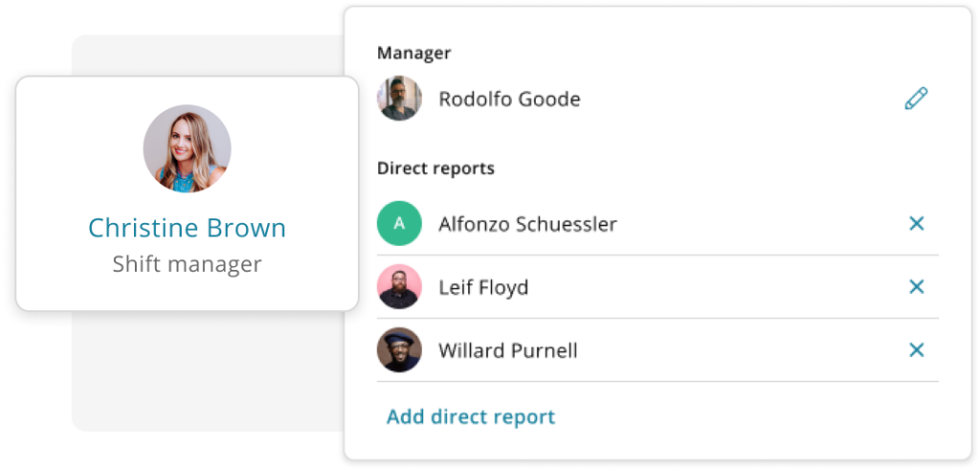Screen dimensions: 980x470
Task: Click Christine Brown's profile photo
Action: pyautogui.click(x=187, y=148)
